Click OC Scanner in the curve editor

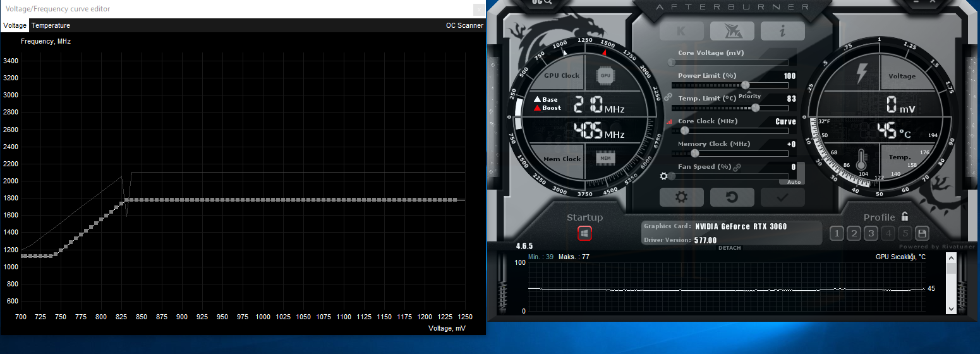(464, 25)
